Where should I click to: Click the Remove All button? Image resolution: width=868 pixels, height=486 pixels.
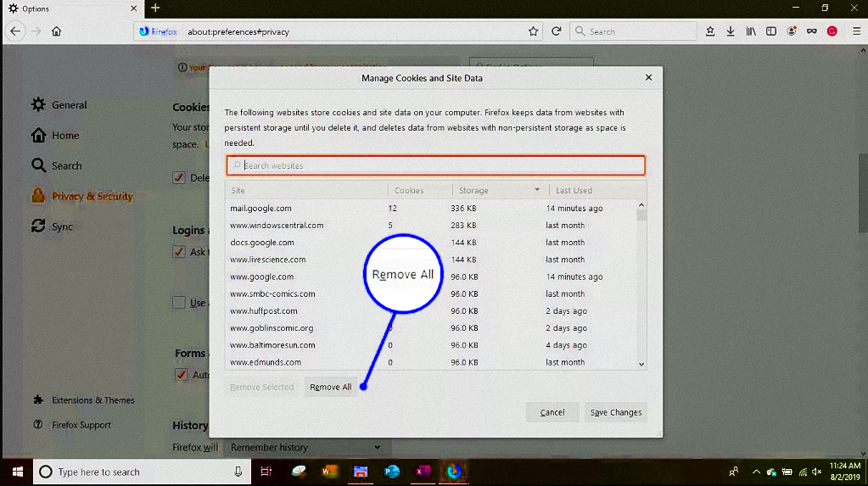(x=330, y=387)
